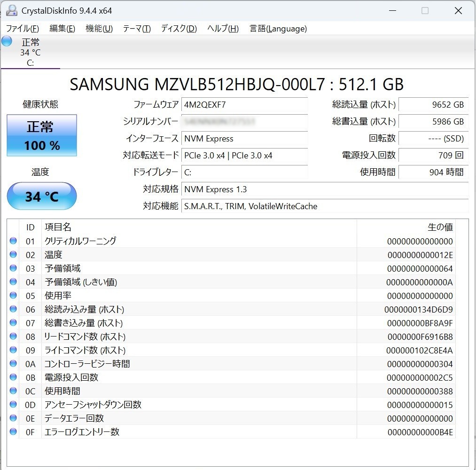This screenshot has width=476, height=470.
Task: Click the blue status icon beside 予備領域 (しきい値)
Action: [x=13, y=282]
